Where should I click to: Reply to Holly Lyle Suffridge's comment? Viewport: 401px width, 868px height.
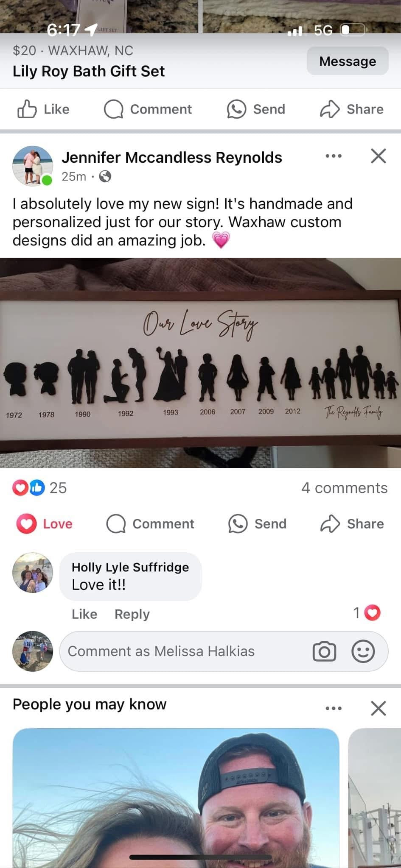point(132,614)
